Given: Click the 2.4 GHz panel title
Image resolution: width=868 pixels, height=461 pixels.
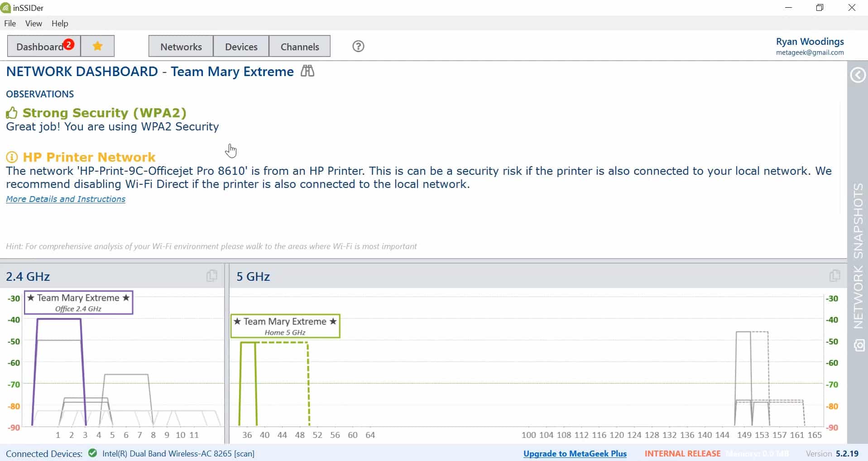Looking at the screenshot, I should point(28,277).
